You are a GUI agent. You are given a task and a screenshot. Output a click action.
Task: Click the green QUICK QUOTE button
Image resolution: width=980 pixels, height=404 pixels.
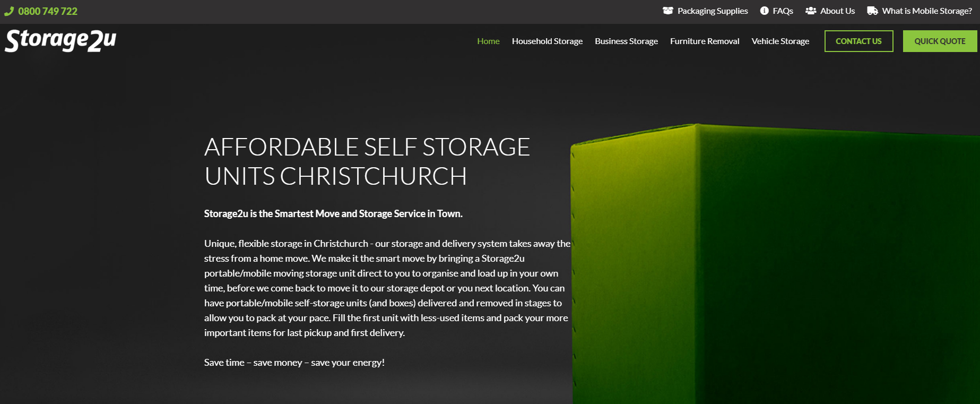click(x=940, y=41)
